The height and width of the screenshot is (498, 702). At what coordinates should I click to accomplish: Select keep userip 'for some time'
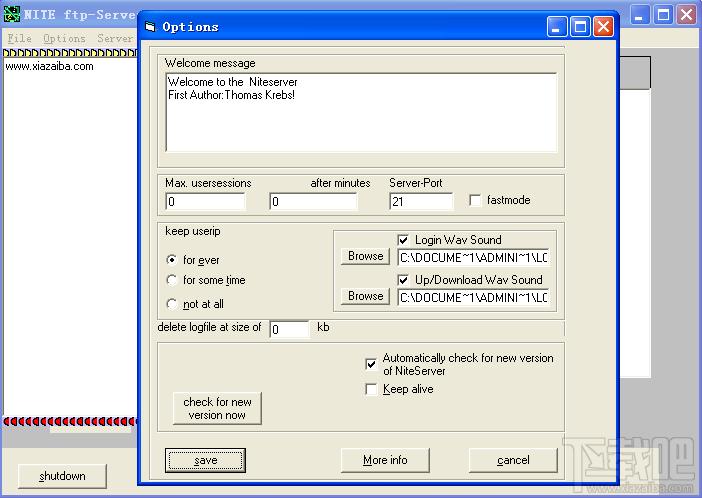pos(171,280)
